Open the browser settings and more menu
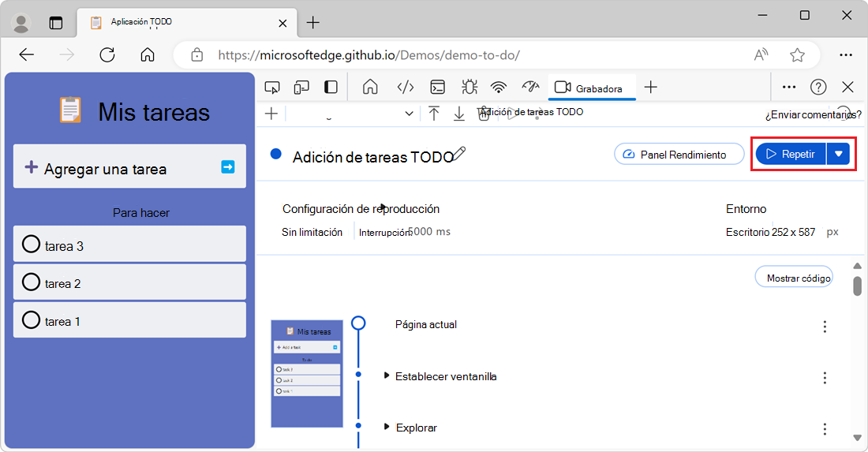The width and height of the screenshot is (868, 452). [845, 54]
